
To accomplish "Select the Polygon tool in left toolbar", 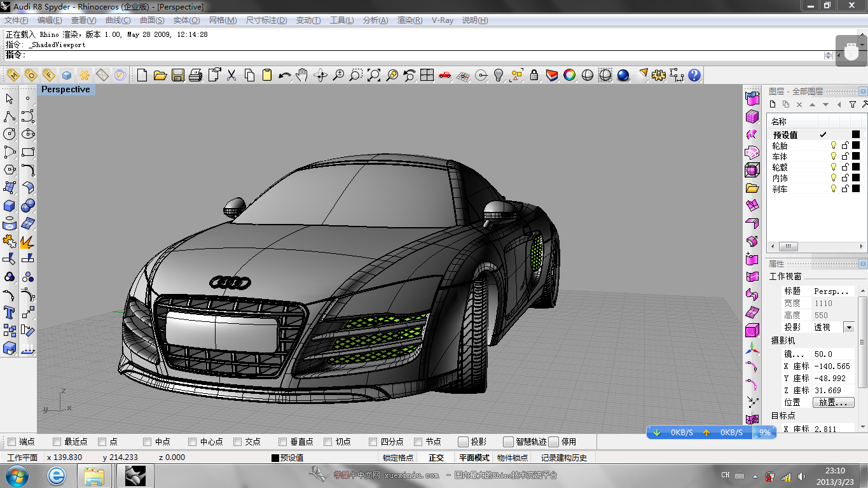I will 10,170.
